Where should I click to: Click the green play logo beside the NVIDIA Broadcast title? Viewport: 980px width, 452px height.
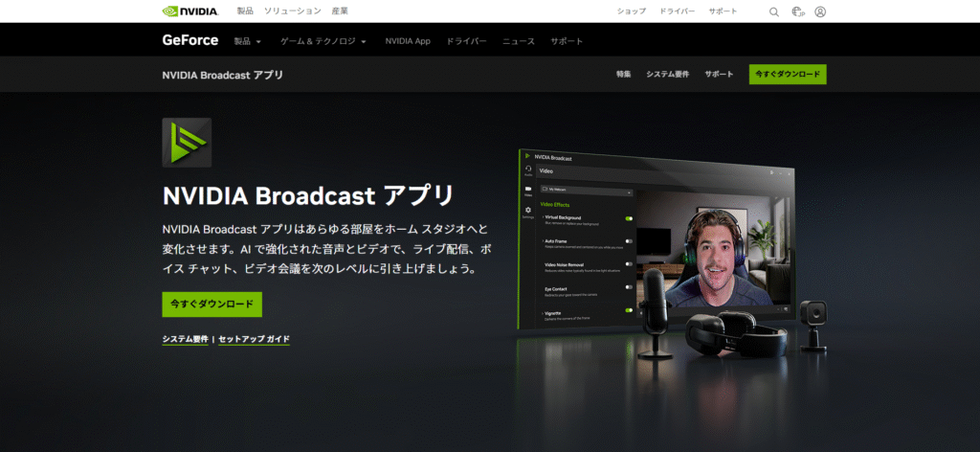click(527, 155)
